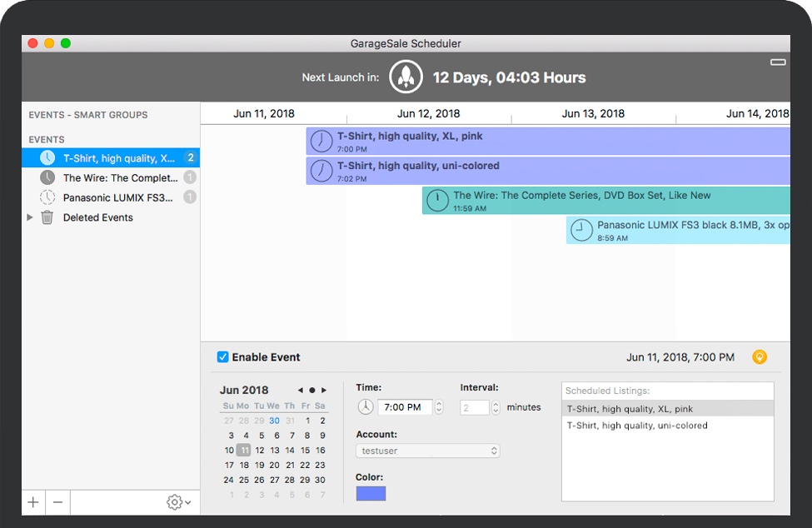Click the event color swatch
The width and height of the screenshot is (812, 528).
[371, 493]
